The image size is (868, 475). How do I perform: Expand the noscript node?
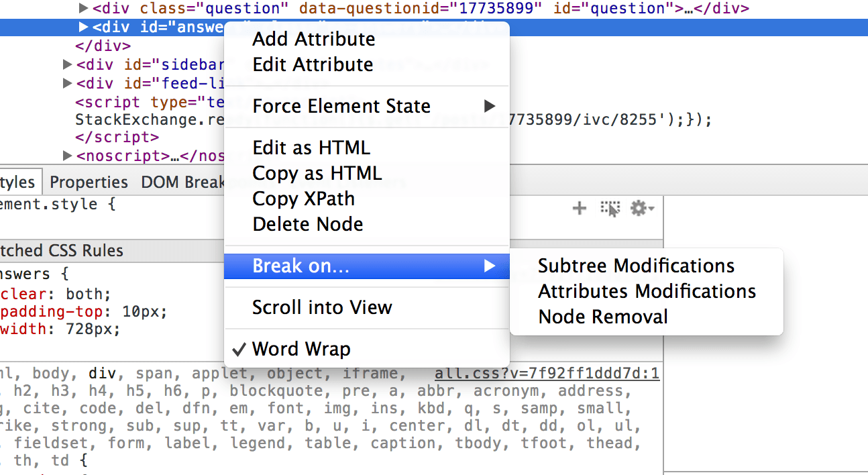[x=67, y=156]
